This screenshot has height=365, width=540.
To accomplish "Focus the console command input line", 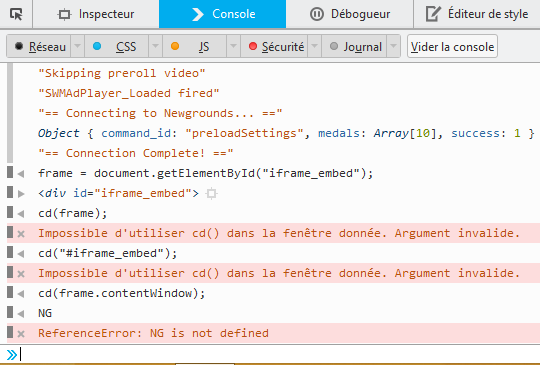I will click(x=276, y=354).
